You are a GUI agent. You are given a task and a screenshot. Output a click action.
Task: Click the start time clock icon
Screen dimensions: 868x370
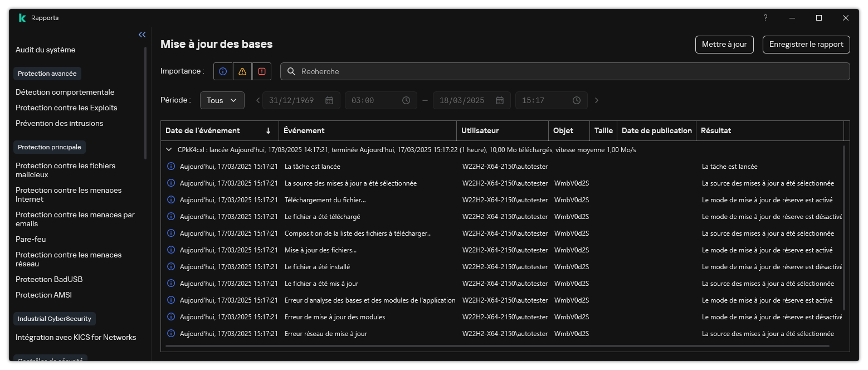pos(406,100)
